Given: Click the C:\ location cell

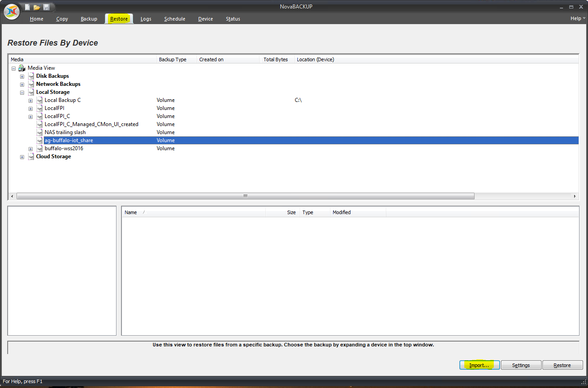Looking at the screenshot, I should click(x=298, y=100).
